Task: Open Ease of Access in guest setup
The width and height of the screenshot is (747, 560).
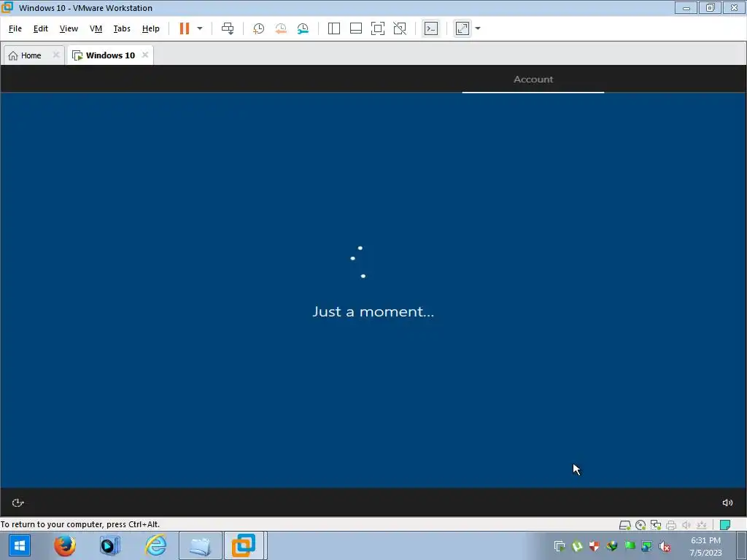Action: pyautogui.click(x=18, y=503)
